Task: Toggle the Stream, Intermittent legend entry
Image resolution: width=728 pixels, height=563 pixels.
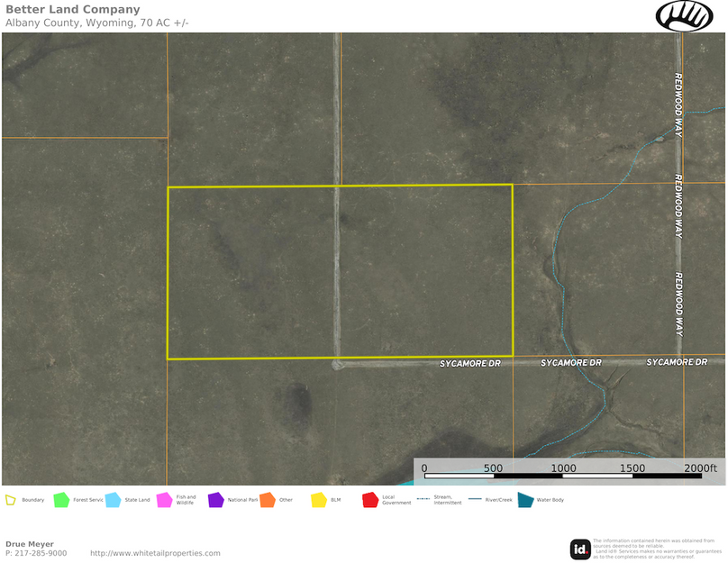Action: click(x=423, y=496)
